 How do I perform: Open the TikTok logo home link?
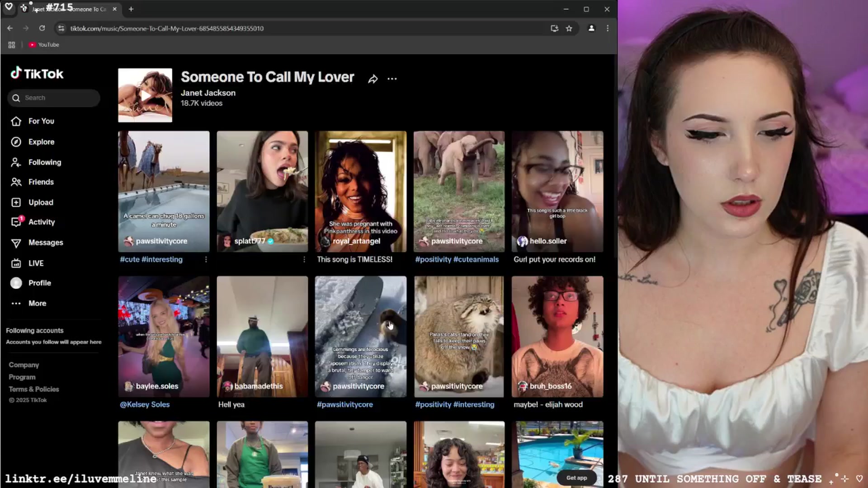[x=37, y=73]
